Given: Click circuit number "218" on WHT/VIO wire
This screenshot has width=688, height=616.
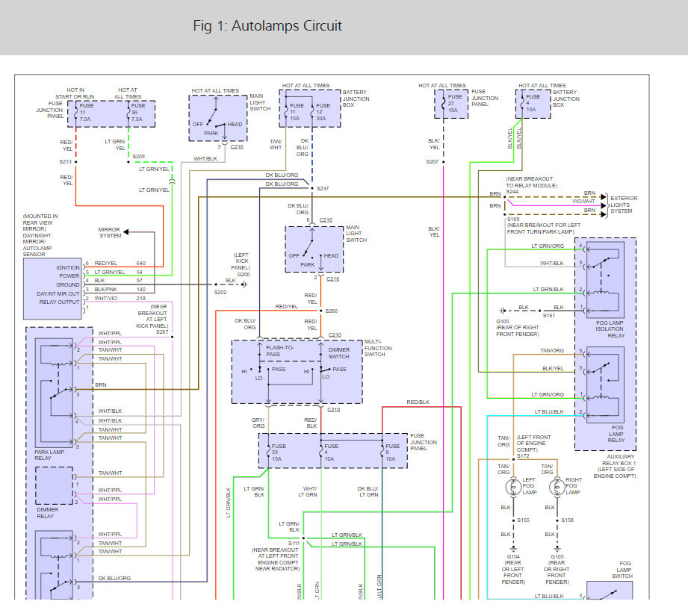Looking at the screenshot, I should [x=141, y=298].
